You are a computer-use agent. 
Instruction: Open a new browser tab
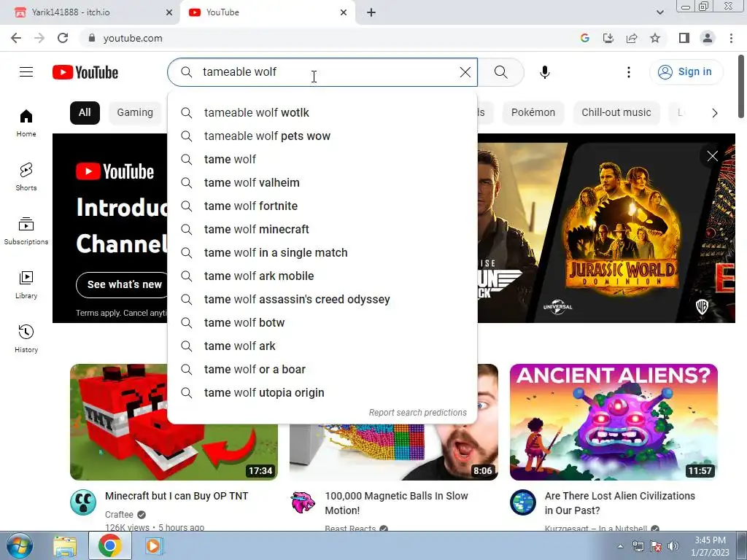point(371,12)
